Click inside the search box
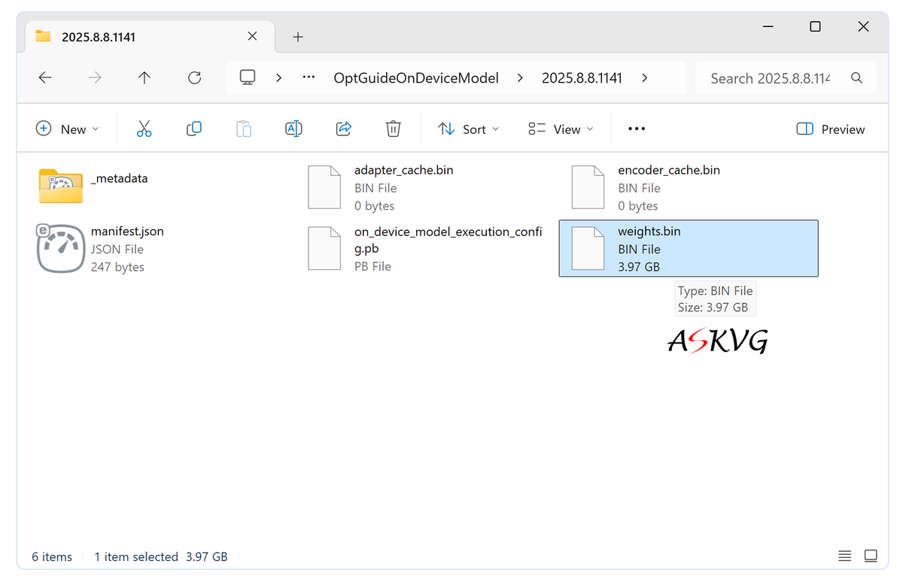The width and height of the screenshot is (903, 588). pos(768,77)
